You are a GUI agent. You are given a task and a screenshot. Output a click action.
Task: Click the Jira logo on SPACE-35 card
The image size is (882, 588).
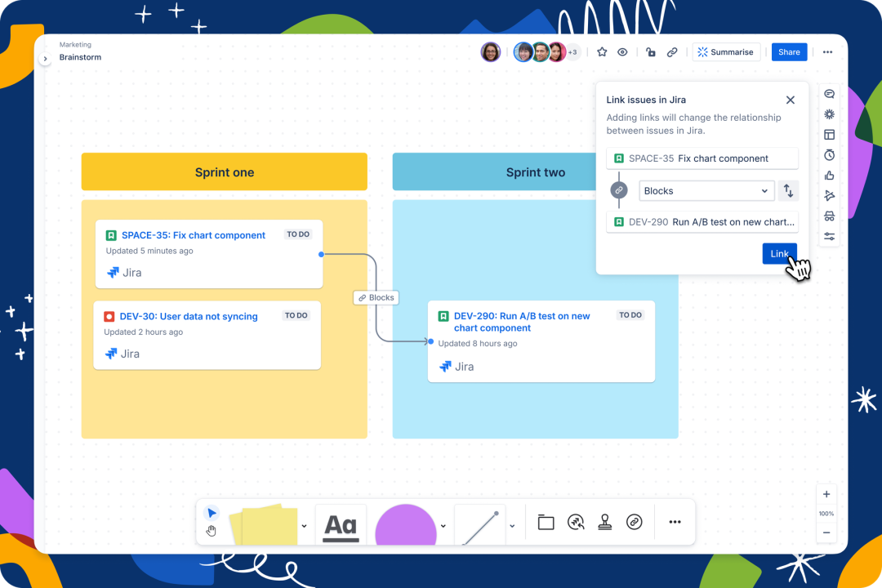[124, 272]
